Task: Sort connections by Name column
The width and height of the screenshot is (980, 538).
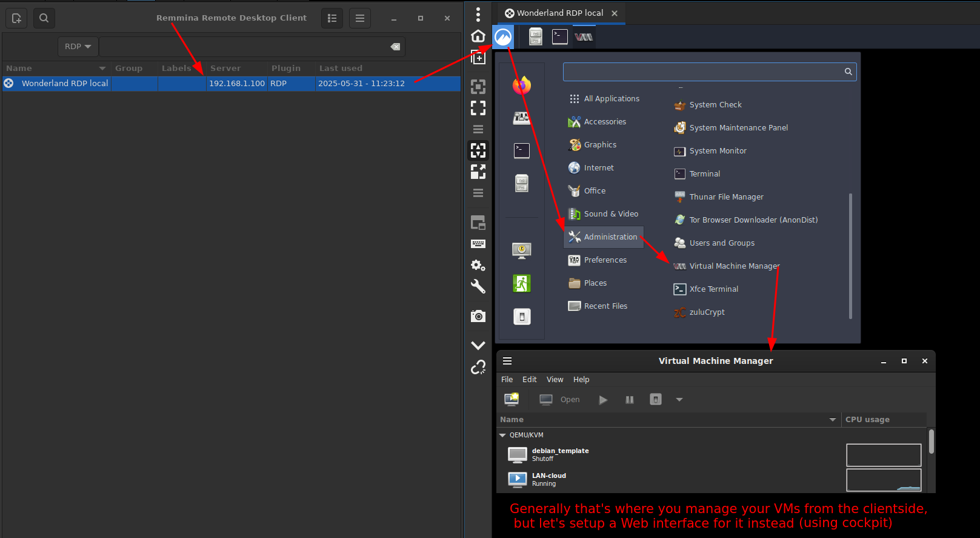Action: pyautogui.click(x=56, y=69)
